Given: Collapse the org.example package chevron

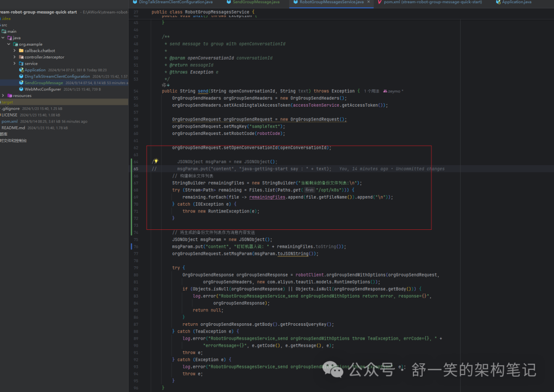Looking at the screenshot, I should 9,44.
